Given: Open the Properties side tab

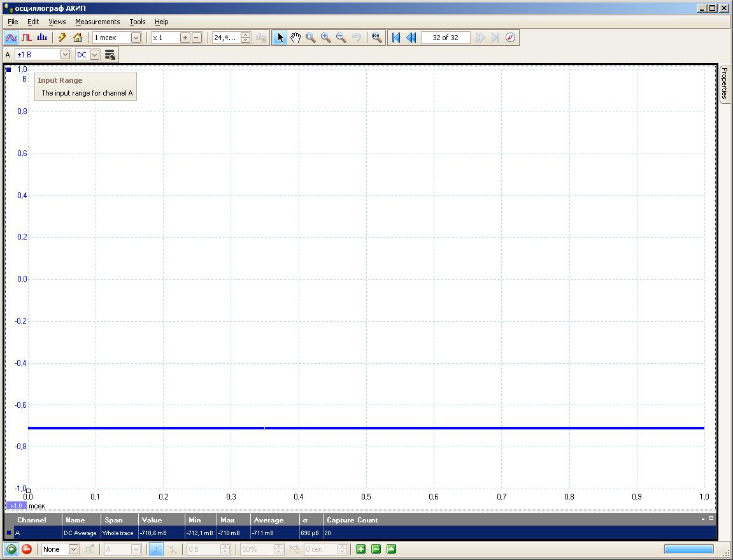Looking at the screenshot, I should click(725, 83).
